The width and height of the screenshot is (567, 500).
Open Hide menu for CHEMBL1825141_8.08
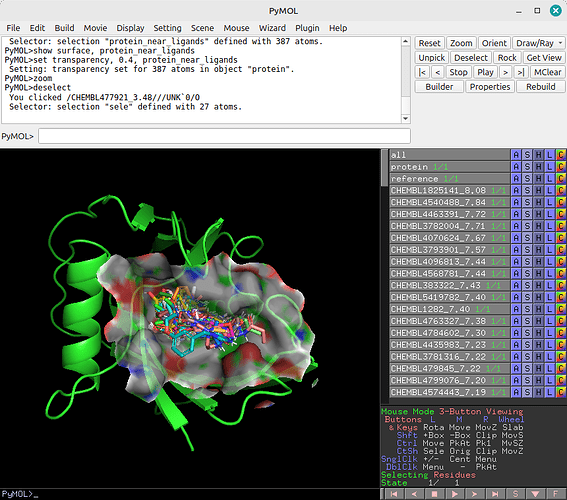point(538,191)
